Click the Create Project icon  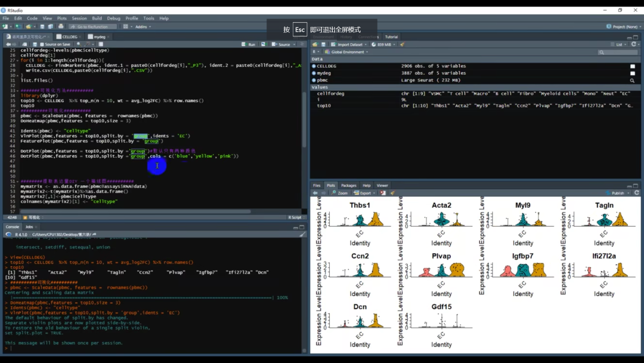[18, 26]
